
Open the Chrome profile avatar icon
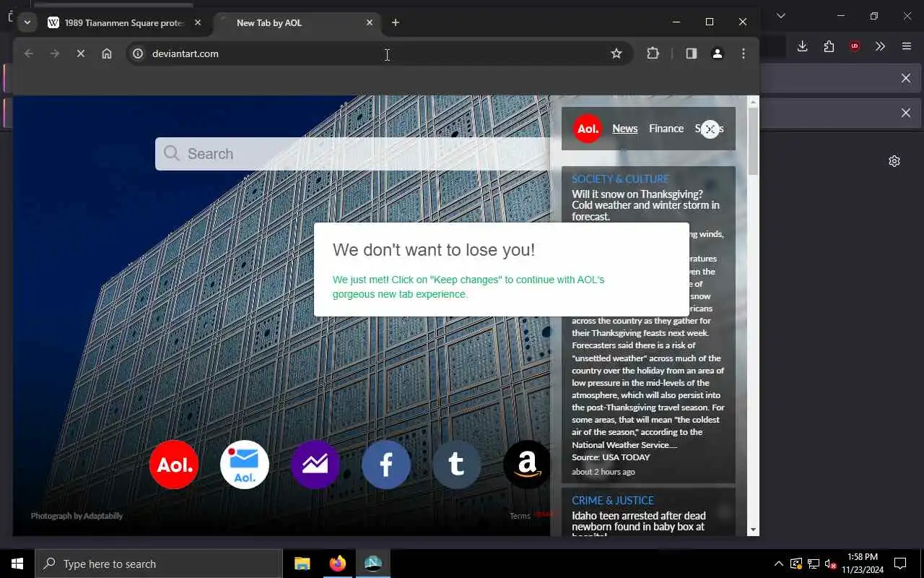[x=718, y=53]
